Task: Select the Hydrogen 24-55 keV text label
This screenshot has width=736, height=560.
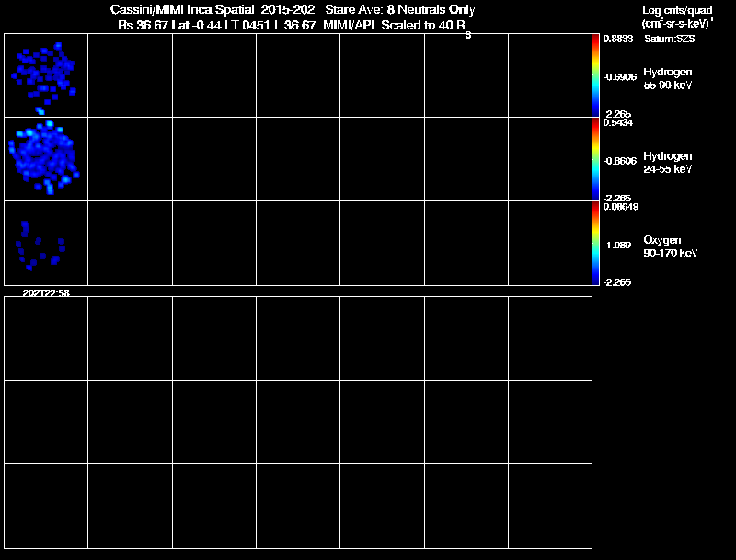Action: tap(668, 162)
